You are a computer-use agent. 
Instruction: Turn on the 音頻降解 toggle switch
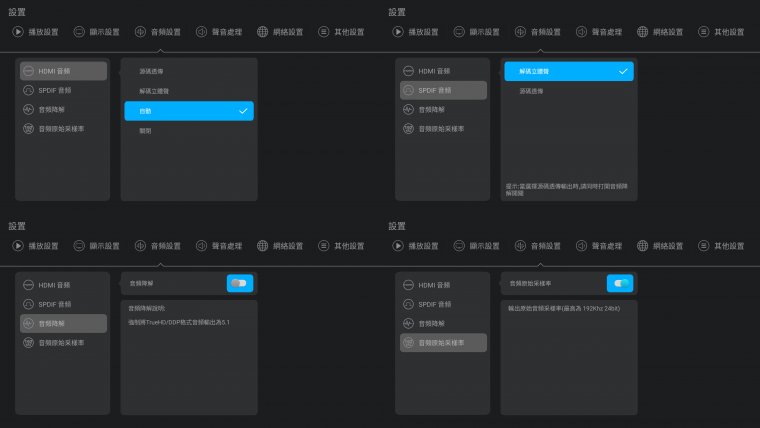click(x=239, y=283)
